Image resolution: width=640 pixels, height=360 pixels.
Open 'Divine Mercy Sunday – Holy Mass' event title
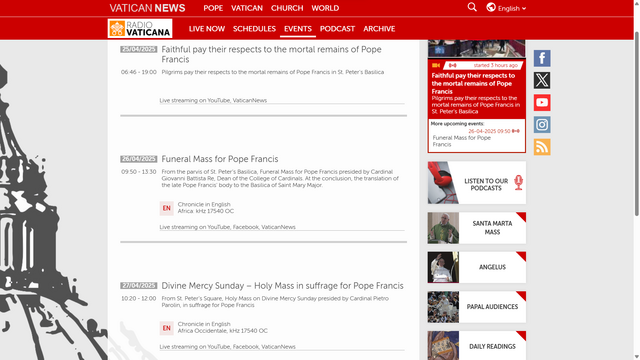[282, 286]
